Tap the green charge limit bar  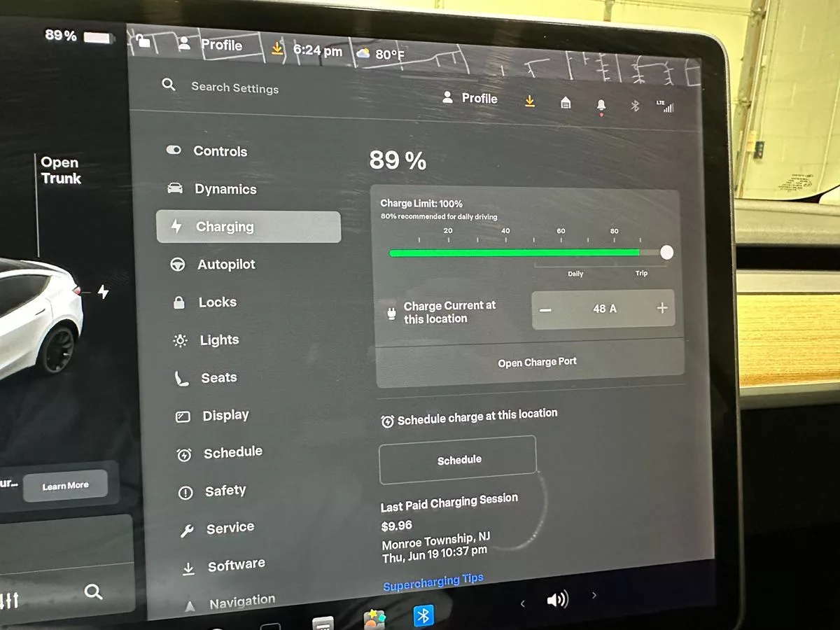click(514, 253)
